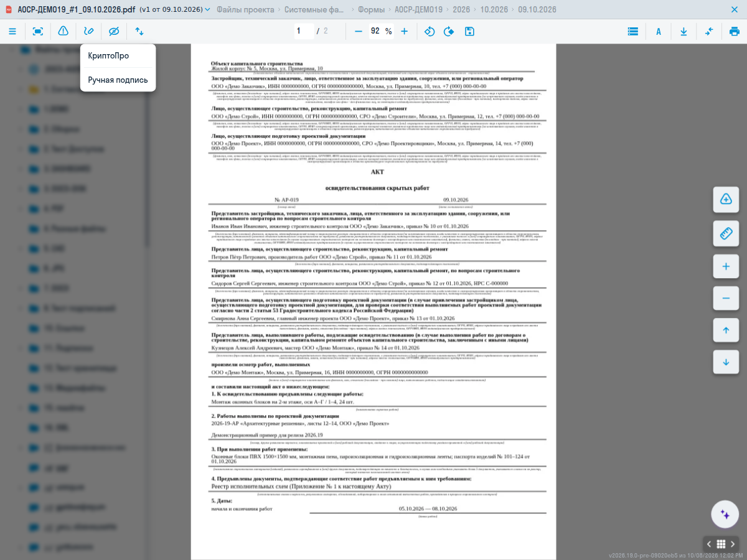Zoom out with toolbar minus
This screenshot has width=747, height=560.
(x=358, y=31)
